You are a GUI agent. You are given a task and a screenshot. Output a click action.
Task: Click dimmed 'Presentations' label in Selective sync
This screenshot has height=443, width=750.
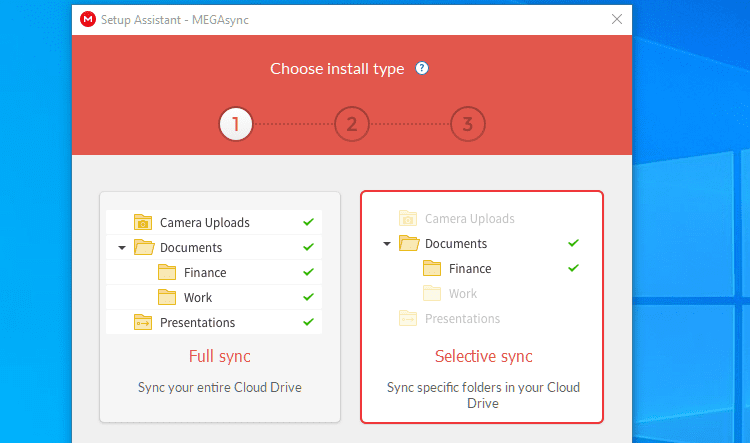pos(463,319)
